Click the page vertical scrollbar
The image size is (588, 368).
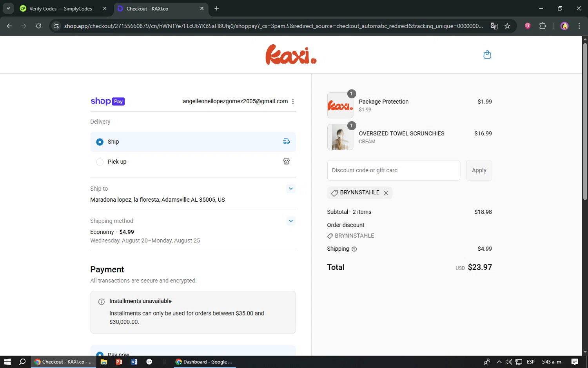pyautogui.click(x=585, y=122)
